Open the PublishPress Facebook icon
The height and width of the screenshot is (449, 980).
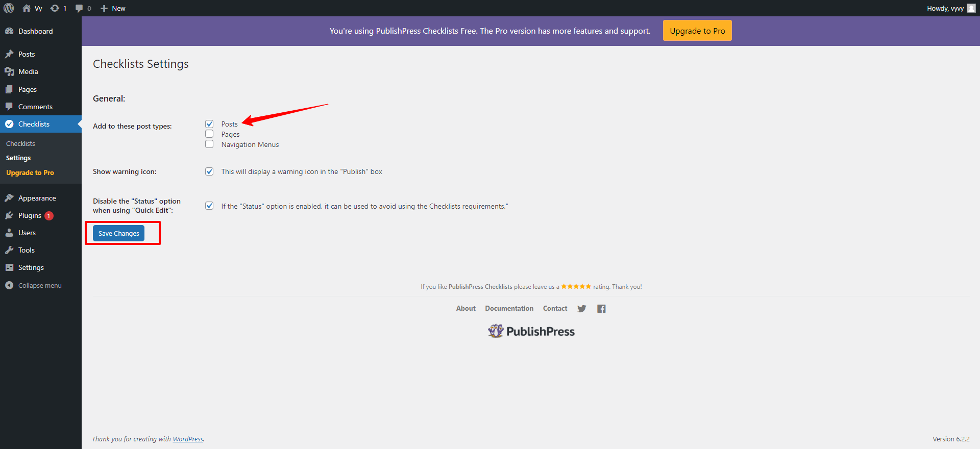[x=601, y=309]
